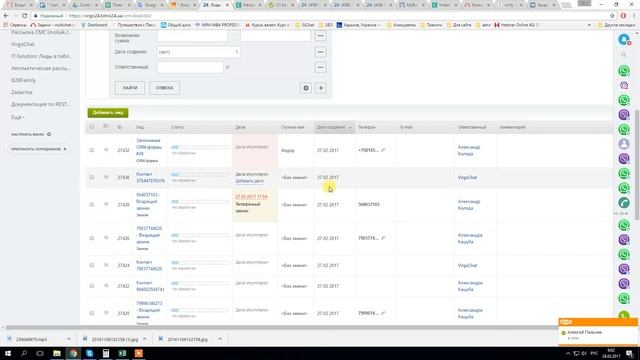Tick the checkbox for lead 27432
Screen dimensions: 640x360
point(91,150)
